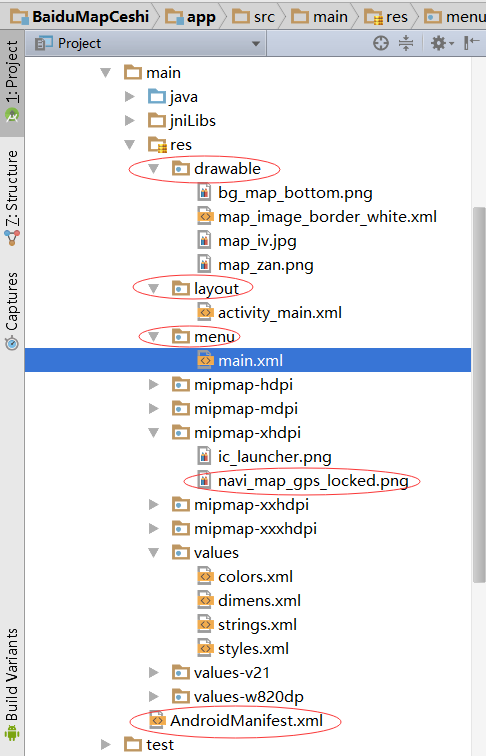The width and height of the screenshot is (486, 756).
Task: Click BaiduMapCeshi in the breadcrumb bar
Action: [80, 17]
